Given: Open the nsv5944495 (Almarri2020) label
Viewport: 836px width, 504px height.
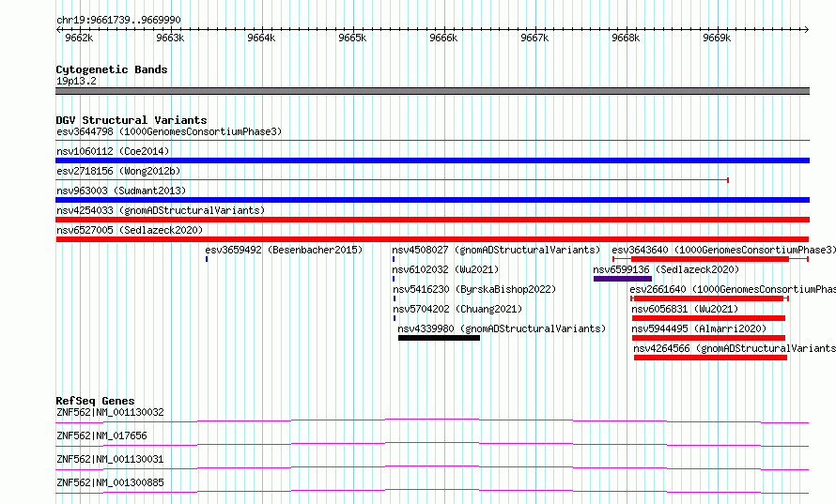Looking at the screenshot, I should point(699,328).
